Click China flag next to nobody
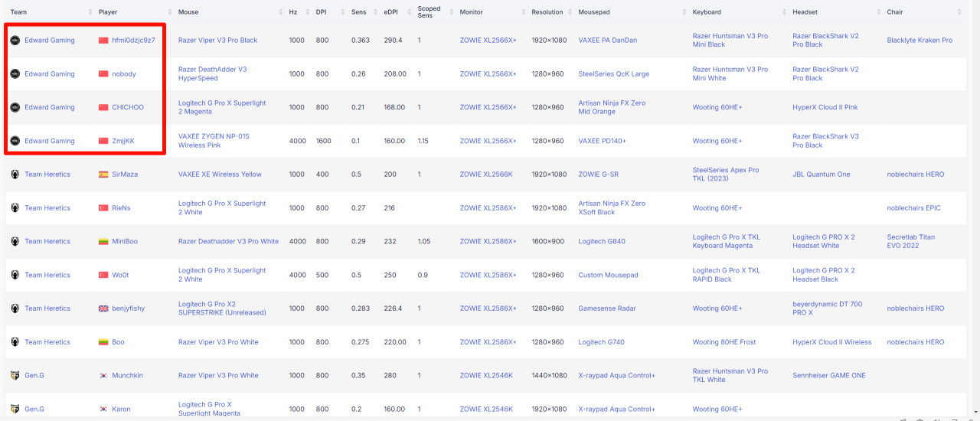980x421 pixels. (103, 74)
